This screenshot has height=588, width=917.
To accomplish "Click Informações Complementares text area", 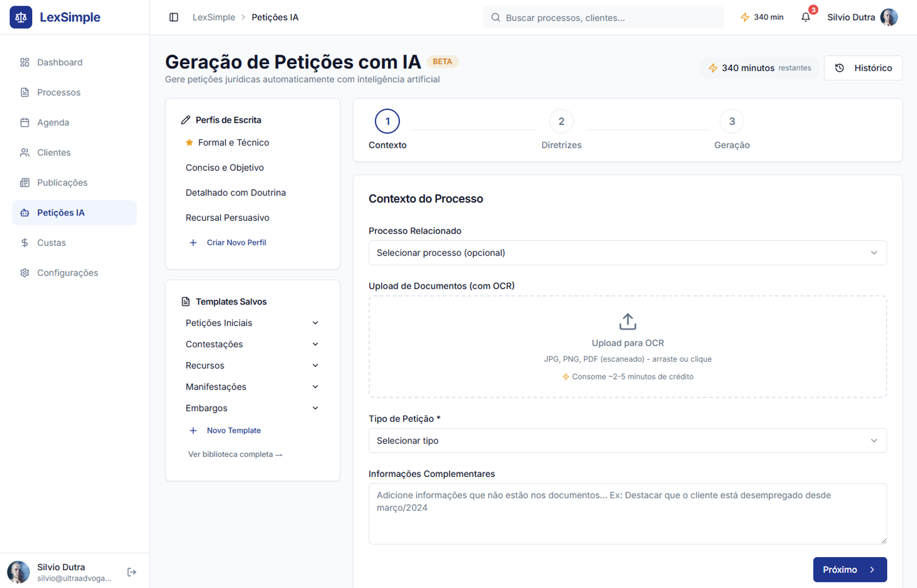I will [628, 513].
